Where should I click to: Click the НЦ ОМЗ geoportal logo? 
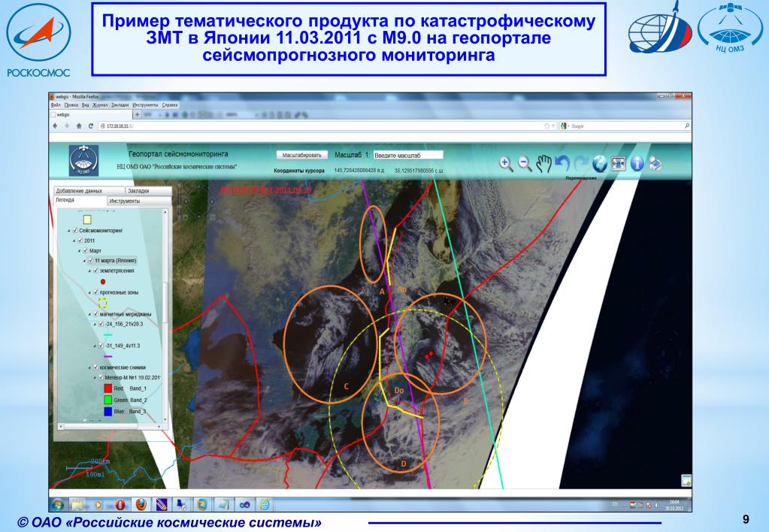[83, 160]
